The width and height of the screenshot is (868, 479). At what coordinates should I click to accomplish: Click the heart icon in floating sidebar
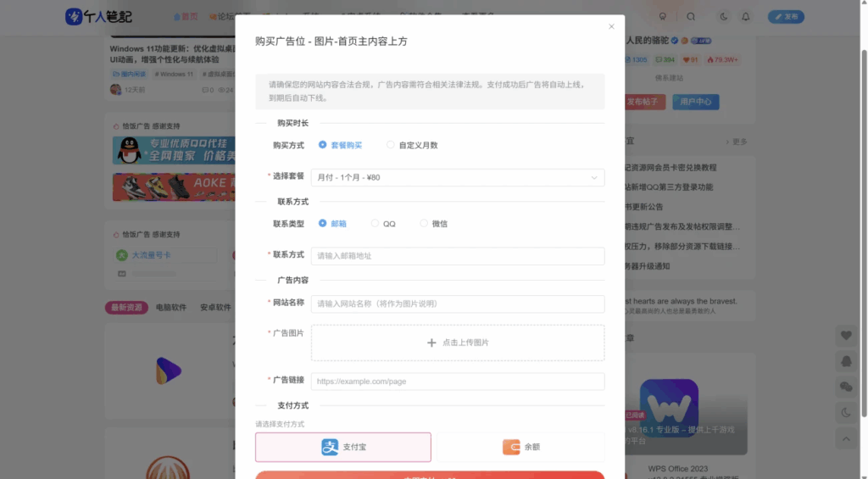[x=845, y=335]
